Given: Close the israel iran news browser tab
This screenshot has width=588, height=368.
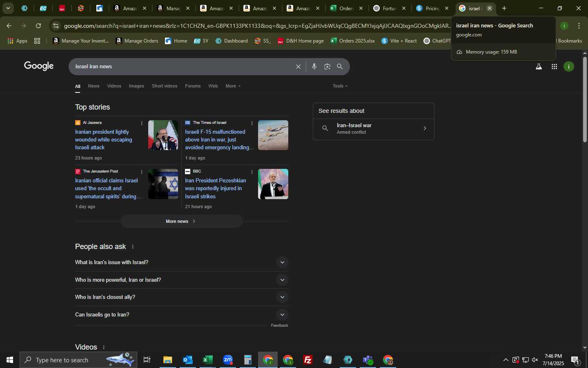Looking at the screenshot, I should [x=490, y=8].
